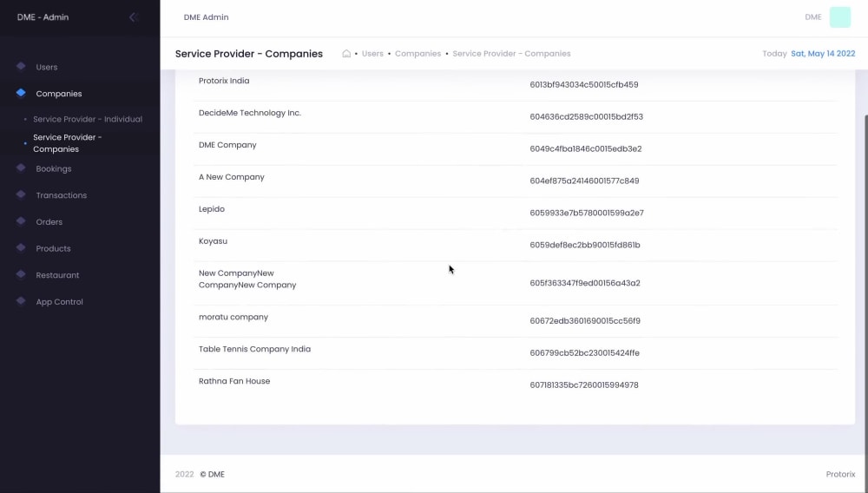Click ID 6013bf943034c50015cfb459

584,85
